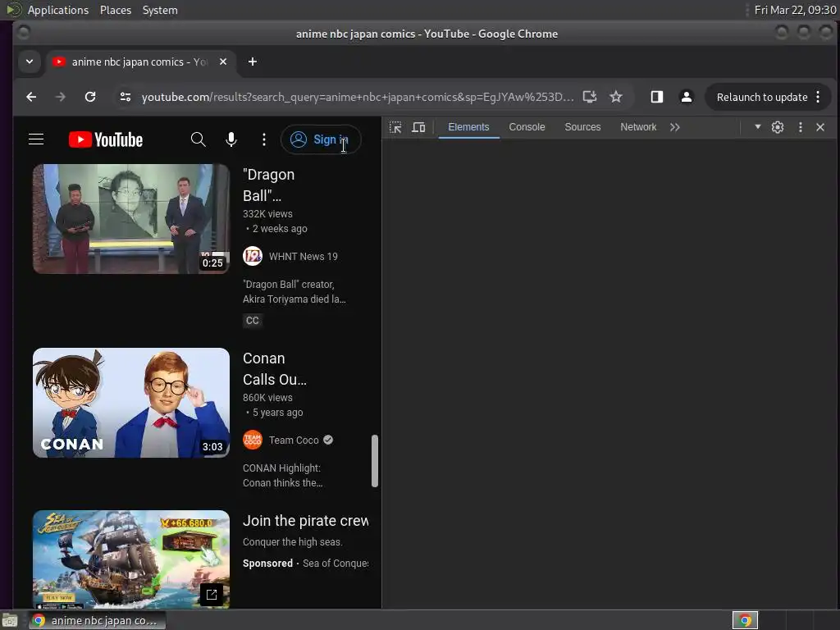The width and height of the screenshot is (840, 630).
Task: Open the Conan video thumbnail
Action: [x=131, y=403]
